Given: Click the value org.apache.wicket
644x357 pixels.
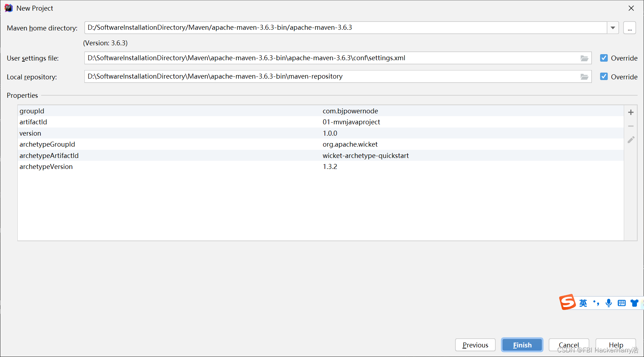Looking at the screenshot, I should pos(350,144).
